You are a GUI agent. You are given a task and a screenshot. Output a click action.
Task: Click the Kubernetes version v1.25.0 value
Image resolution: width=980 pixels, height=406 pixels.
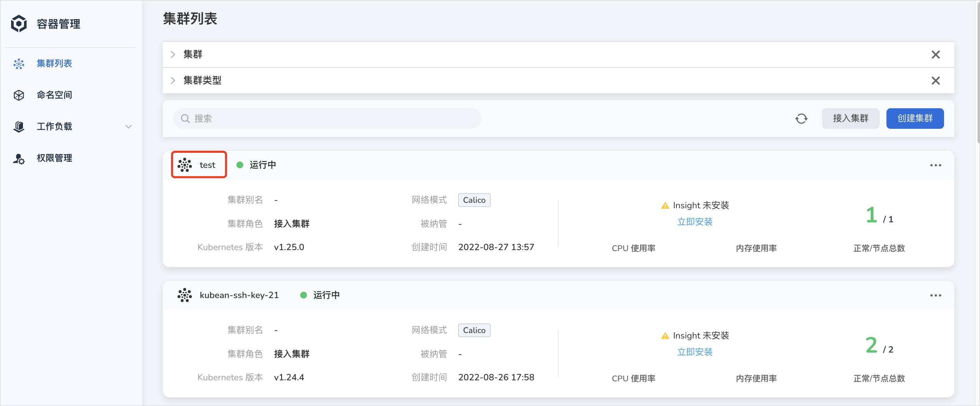(x=289, y=247)
